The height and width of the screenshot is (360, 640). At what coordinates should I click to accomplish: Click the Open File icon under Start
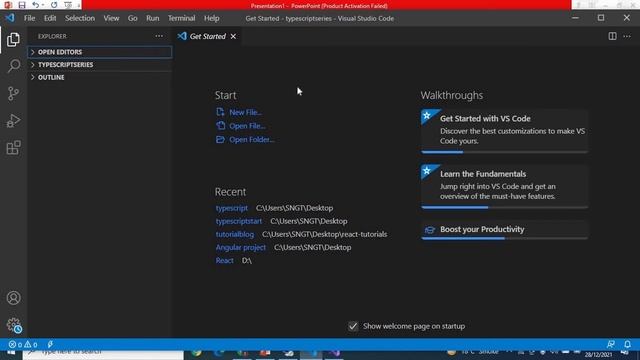coord(220,126)
